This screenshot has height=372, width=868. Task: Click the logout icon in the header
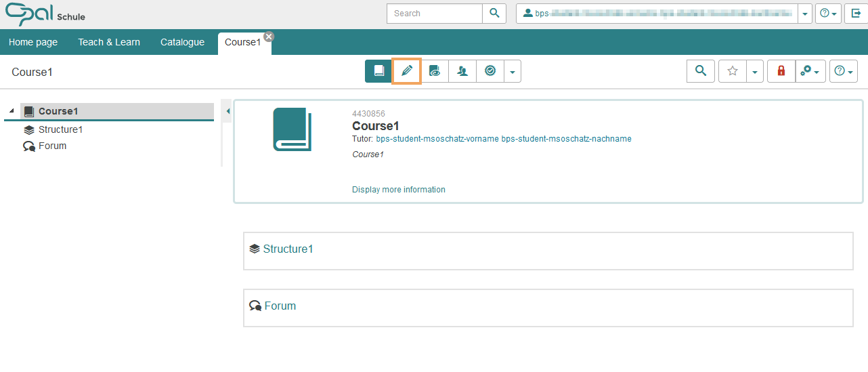(x=856, y=14)
